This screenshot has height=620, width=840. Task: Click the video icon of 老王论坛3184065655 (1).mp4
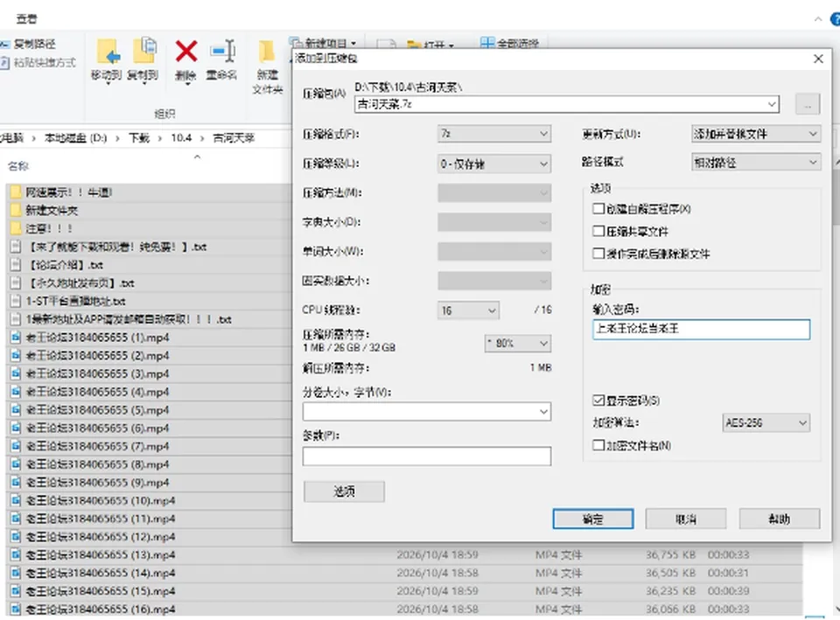click(16, 338)
